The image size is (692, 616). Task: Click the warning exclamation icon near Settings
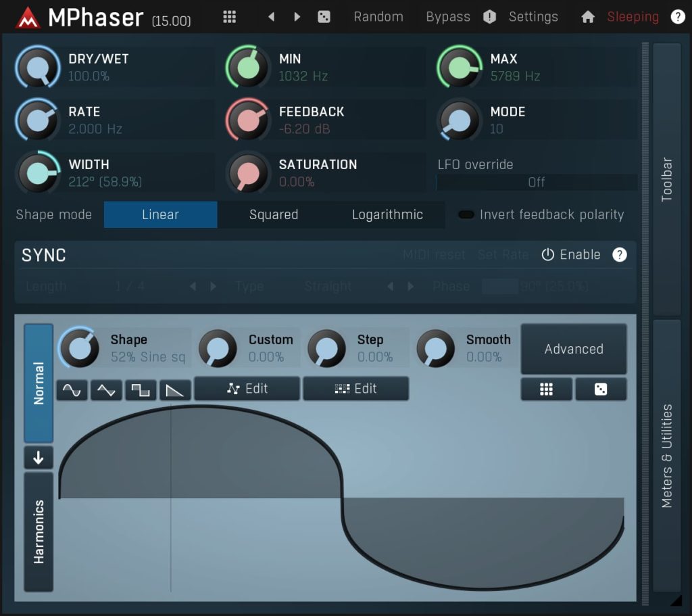(x=489, y=16)
